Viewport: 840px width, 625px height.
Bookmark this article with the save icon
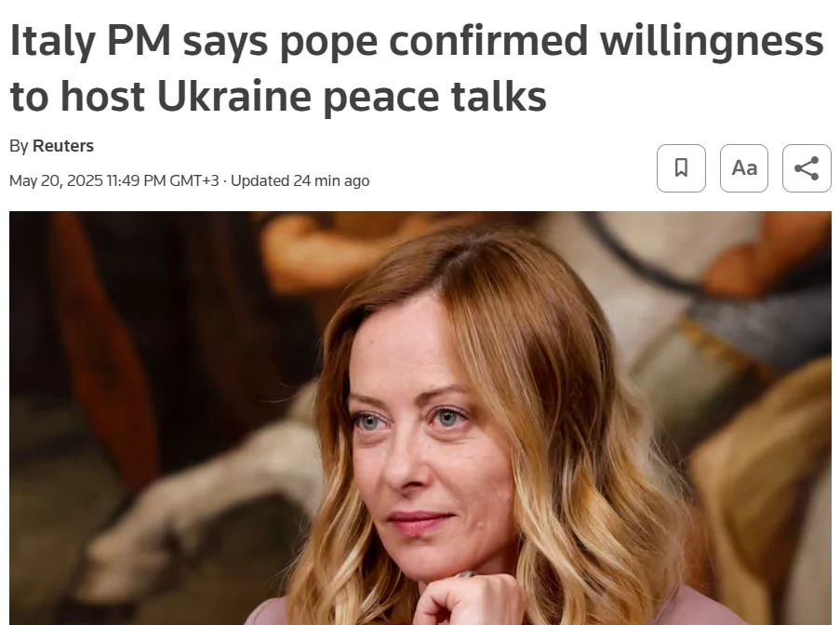point(681,168)
